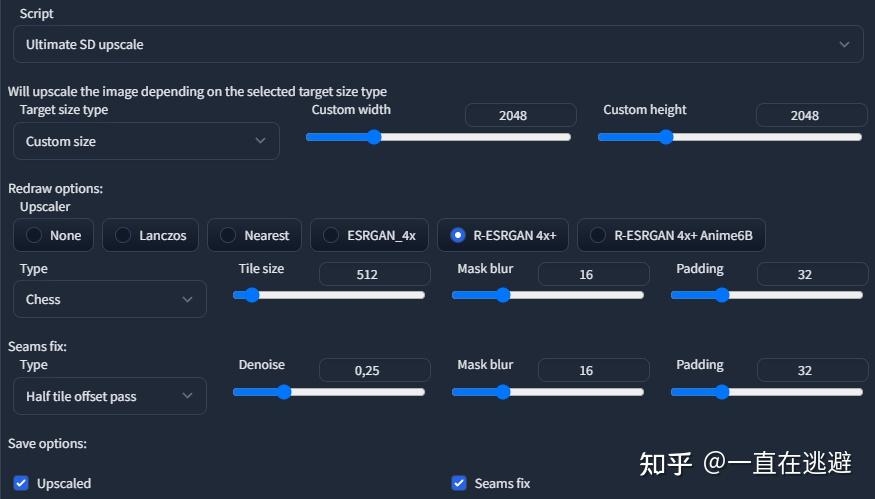Click the Custom width value field
Viewport: 875px width, 499px height.
tap(521, 115)
